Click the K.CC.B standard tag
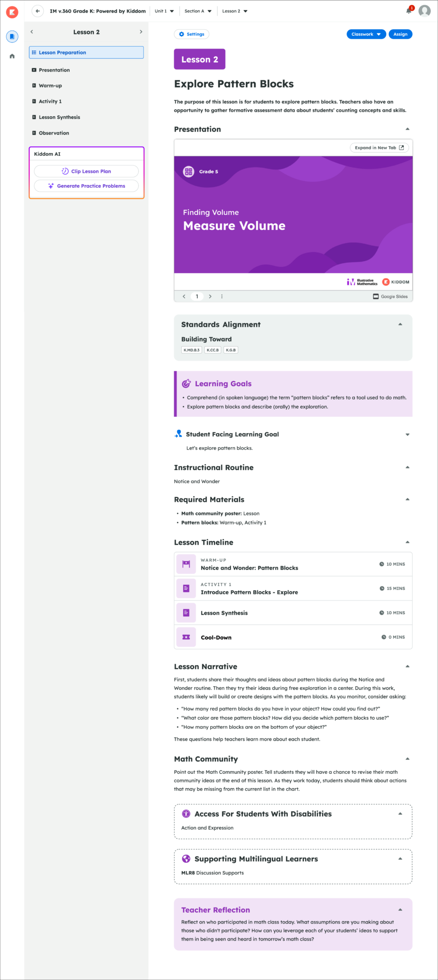 click(212, 350)
